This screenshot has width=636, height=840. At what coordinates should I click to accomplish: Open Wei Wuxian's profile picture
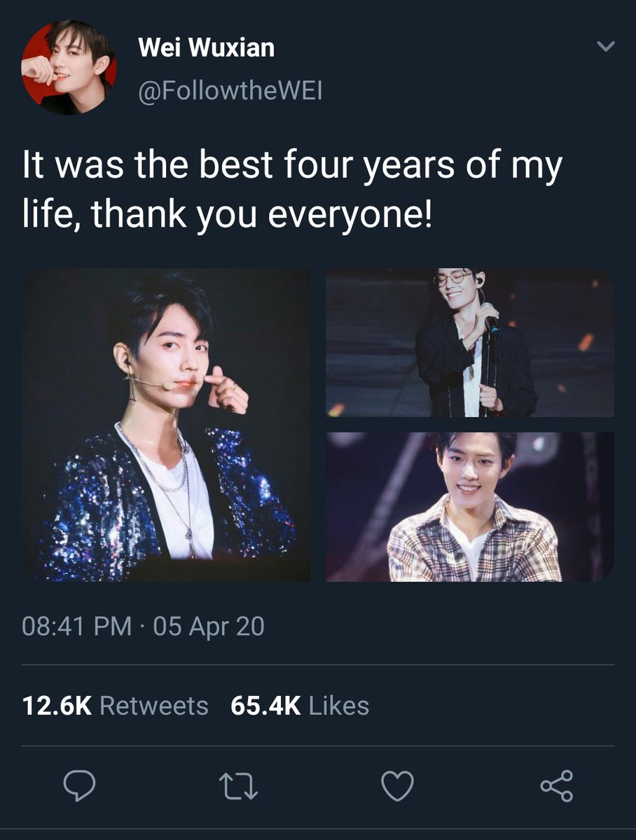pos(69,67)
